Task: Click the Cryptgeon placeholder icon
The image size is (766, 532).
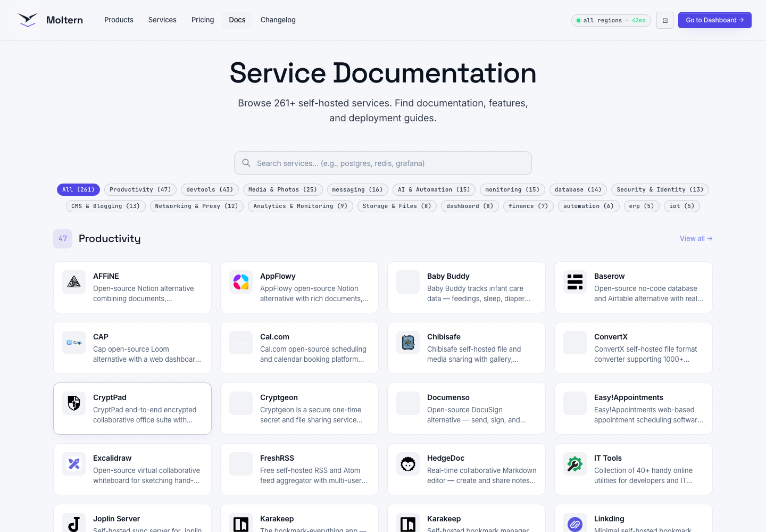Action: (x=241, y=403)
